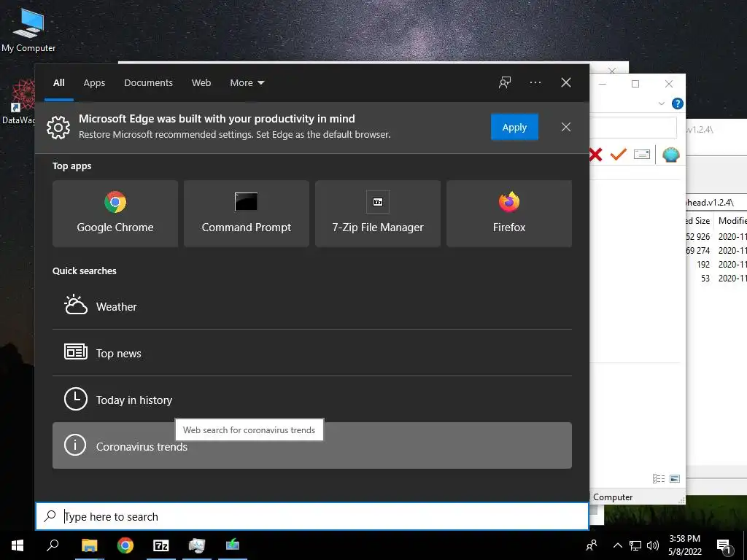Show hidden system tray icons
Screen dimensions: 747x560
point(617,545)
